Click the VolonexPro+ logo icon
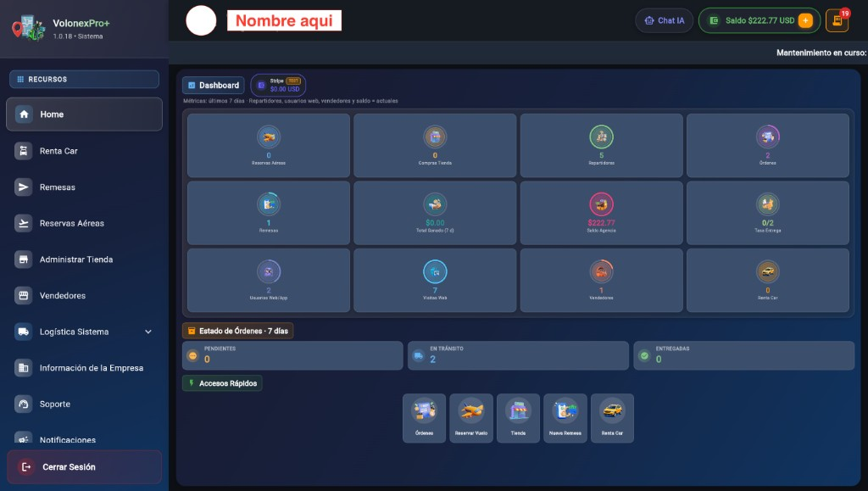 (28, 28)
